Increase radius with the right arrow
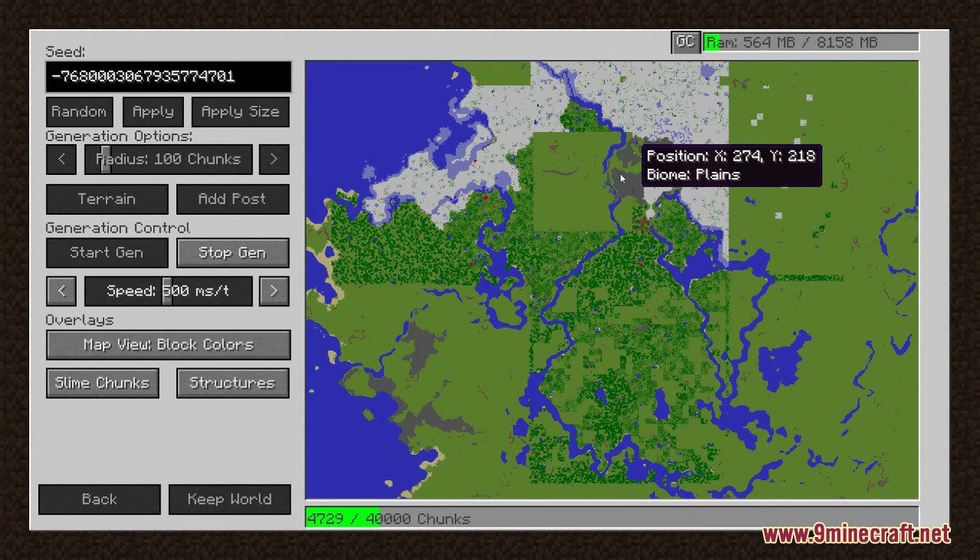Image resolution: width=980 pixels, height=560 pixels. [x=275, y=160]
